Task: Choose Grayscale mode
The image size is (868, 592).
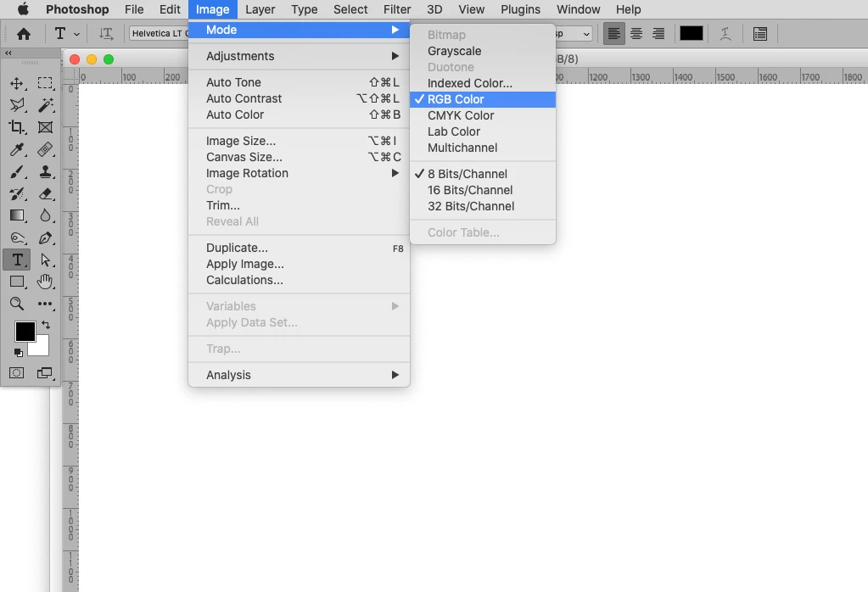Action: (483, 51)
